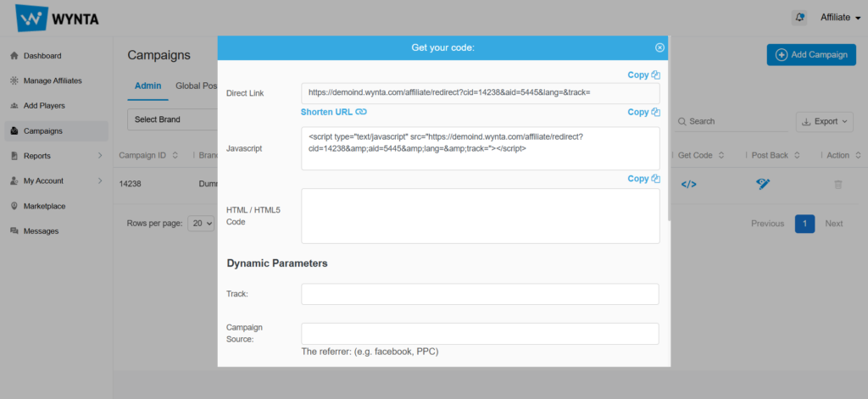
Task: Click the Manage Affiliates icon
Action: click(14, 80)
